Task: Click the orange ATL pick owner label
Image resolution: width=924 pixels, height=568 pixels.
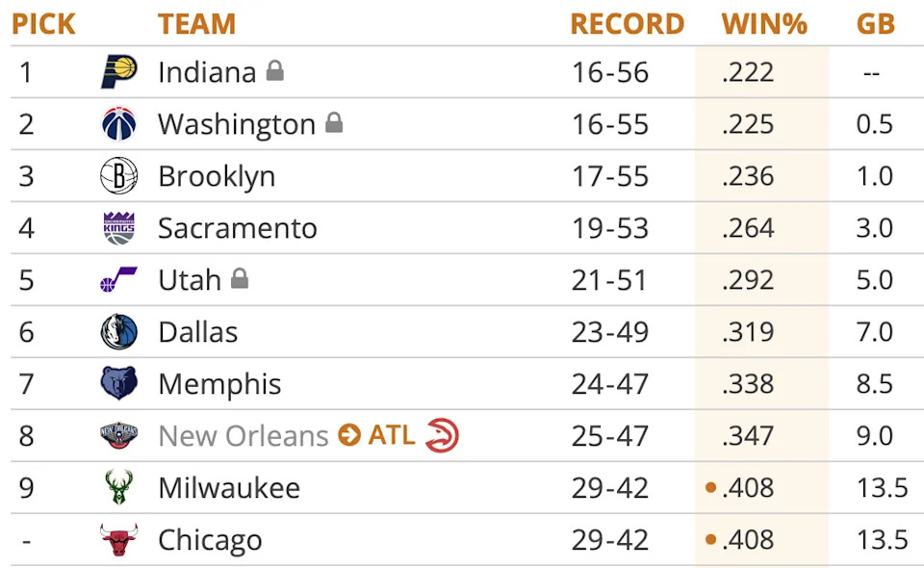Action: [392, 435]
